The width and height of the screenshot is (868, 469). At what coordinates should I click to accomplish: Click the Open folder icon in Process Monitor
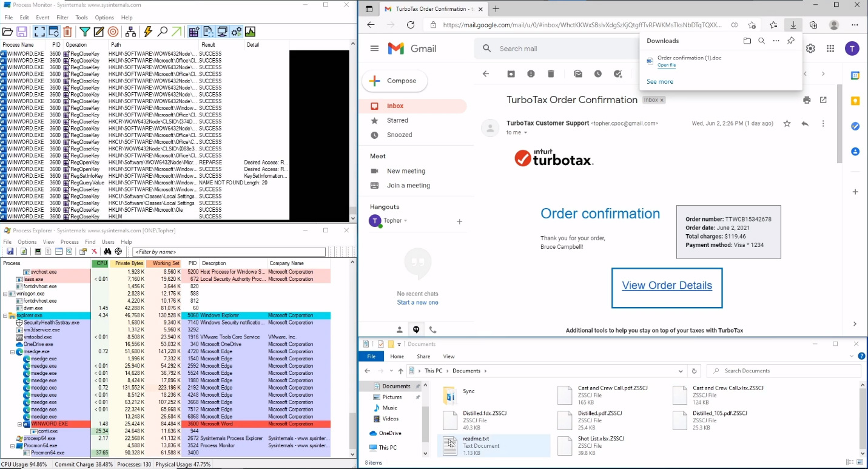tap(8, 32)
